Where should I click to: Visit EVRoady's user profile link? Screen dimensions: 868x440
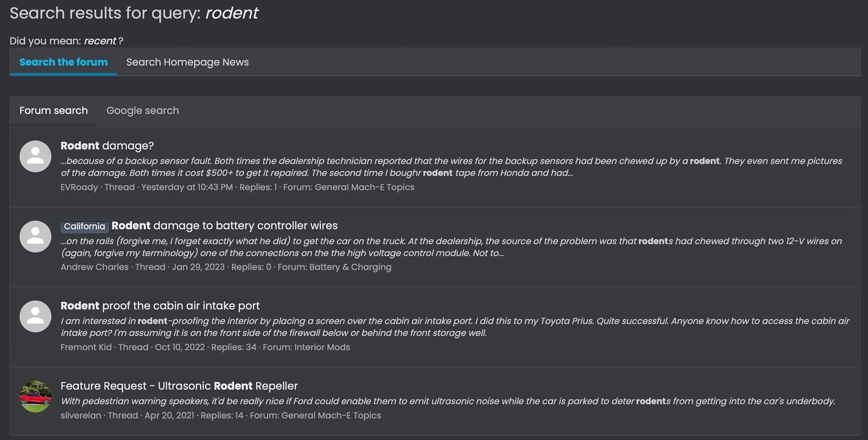pos(79,187)
